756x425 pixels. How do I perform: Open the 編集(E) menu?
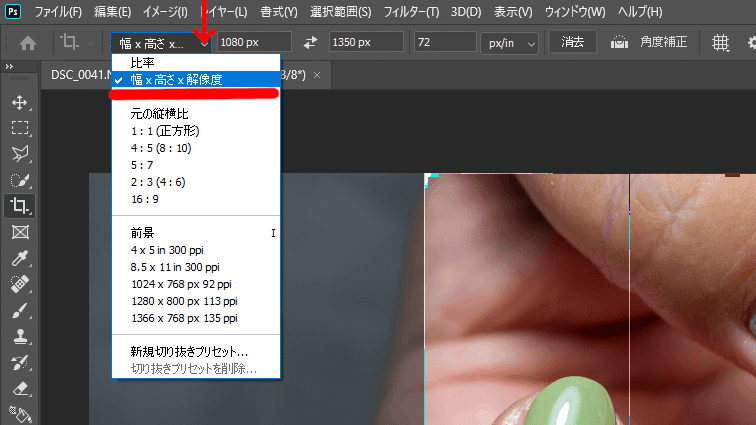click(x=112, y=12)
